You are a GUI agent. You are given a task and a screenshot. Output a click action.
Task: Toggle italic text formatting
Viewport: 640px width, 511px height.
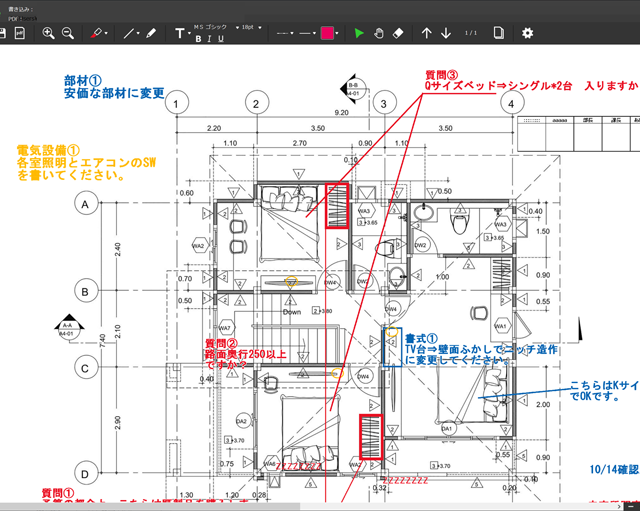[x=209, y=39]
